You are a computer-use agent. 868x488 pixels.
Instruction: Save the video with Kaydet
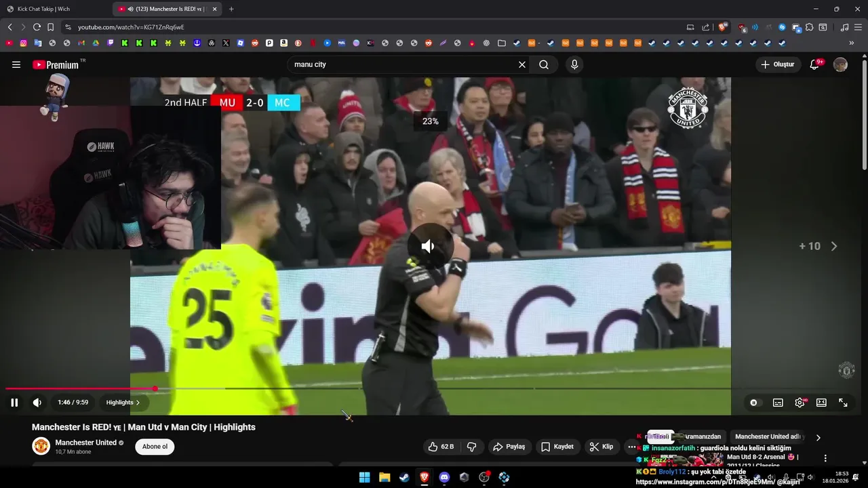point(557,447)
